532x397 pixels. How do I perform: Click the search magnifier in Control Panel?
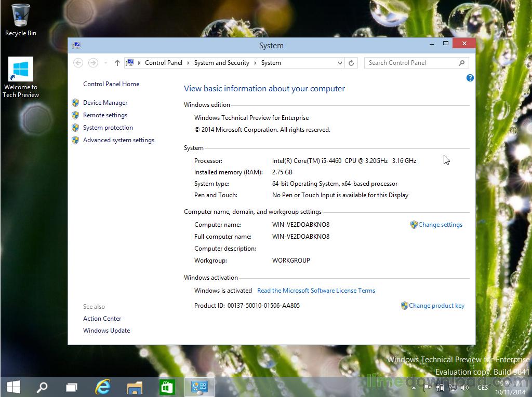click(461, 63)
